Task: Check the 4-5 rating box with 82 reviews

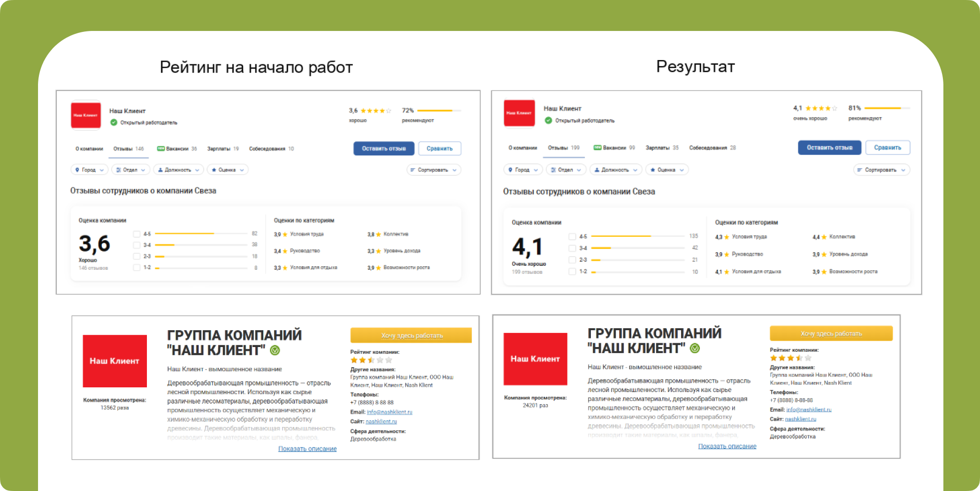Action: 137,234
